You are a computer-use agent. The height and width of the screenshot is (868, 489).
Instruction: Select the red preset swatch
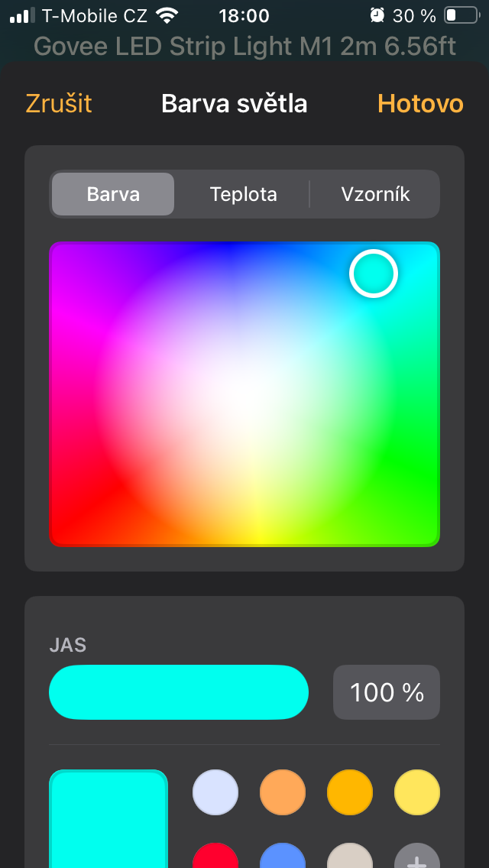pyautogui.click(x=215, y=856)
